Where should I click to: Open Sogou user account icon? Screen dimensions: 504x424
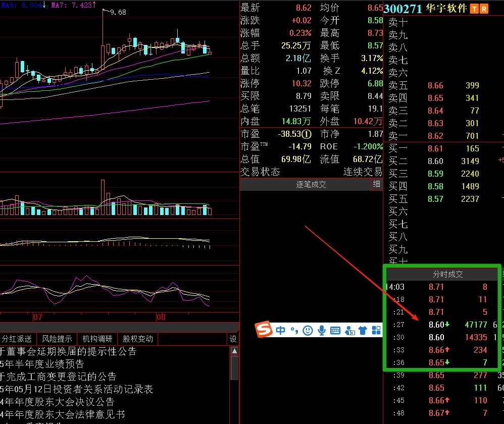coord(349,330)
